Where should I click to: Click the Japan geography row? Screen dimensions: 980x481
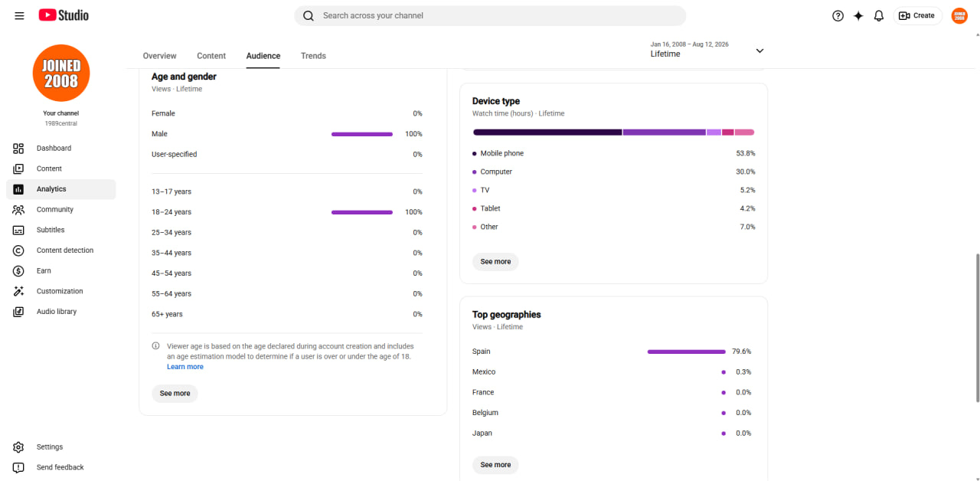[x=612, y=433]
